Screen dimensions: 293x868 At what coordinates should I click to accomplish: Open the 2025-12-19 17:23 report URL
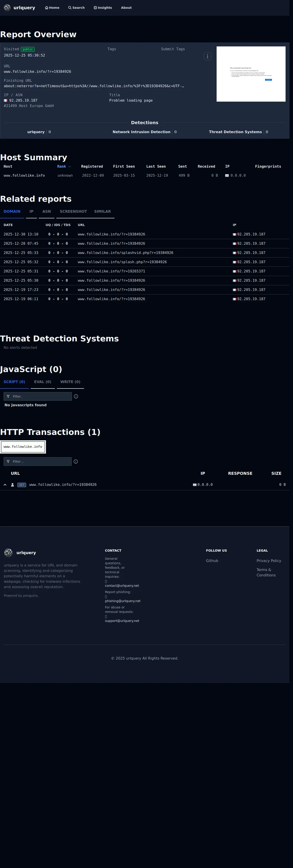point(111,290)
